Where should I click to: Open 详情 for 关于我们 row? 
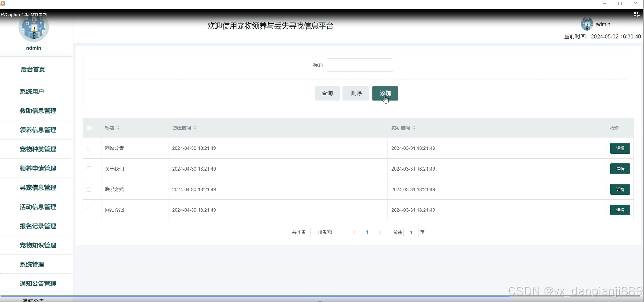pyautogui.click(x=620, y=169)
